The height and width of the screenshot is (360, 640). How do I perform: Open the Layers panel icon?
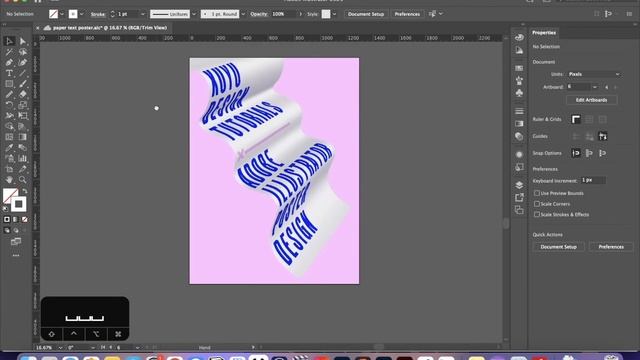click(x=519, y=185)
